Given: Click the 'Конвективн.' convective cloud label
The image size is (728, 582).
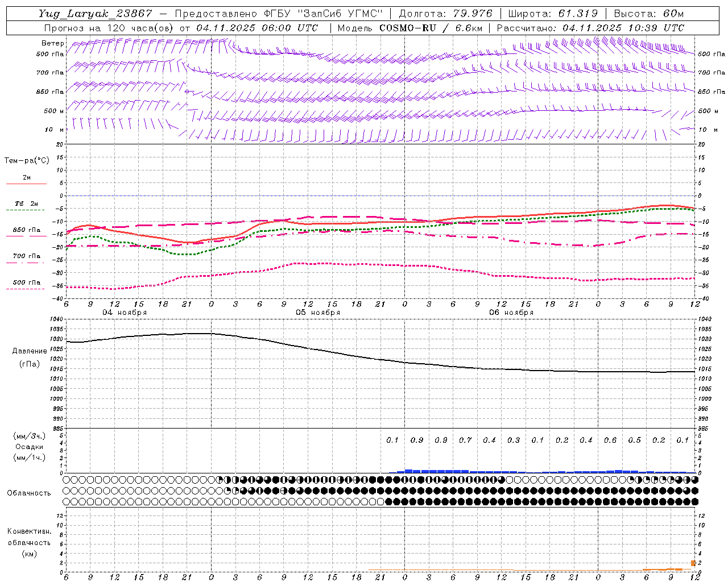Looking at the screenshot, I should click(29, 531).
